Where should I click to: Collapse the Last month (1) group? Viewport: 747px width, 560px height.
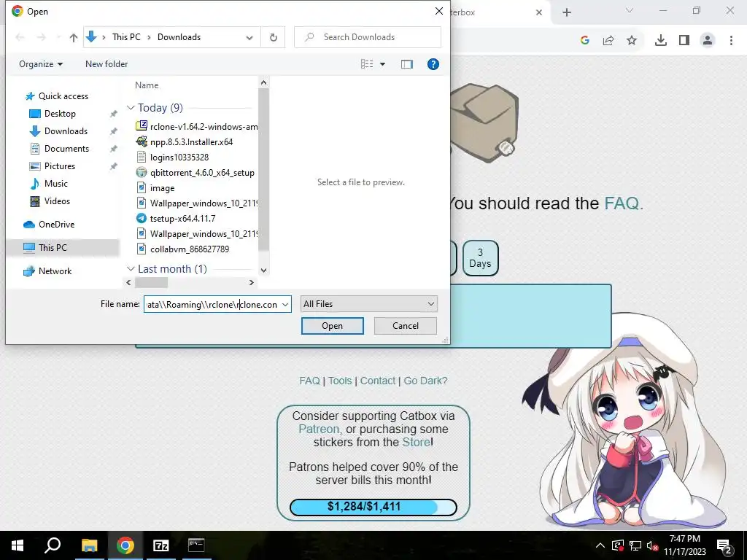(131, 269)
